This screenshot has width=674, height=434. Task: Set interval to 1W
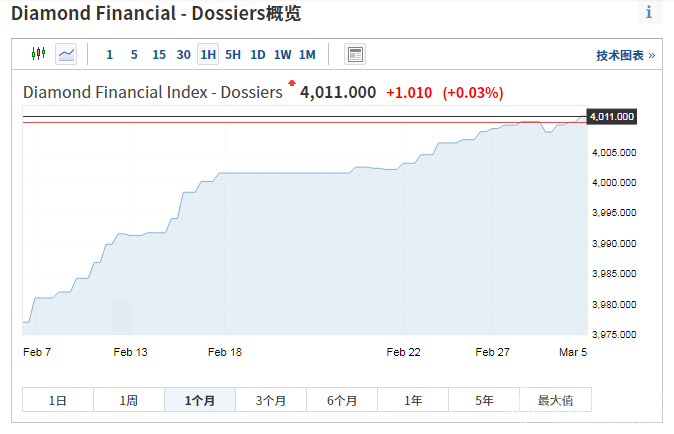283,55
